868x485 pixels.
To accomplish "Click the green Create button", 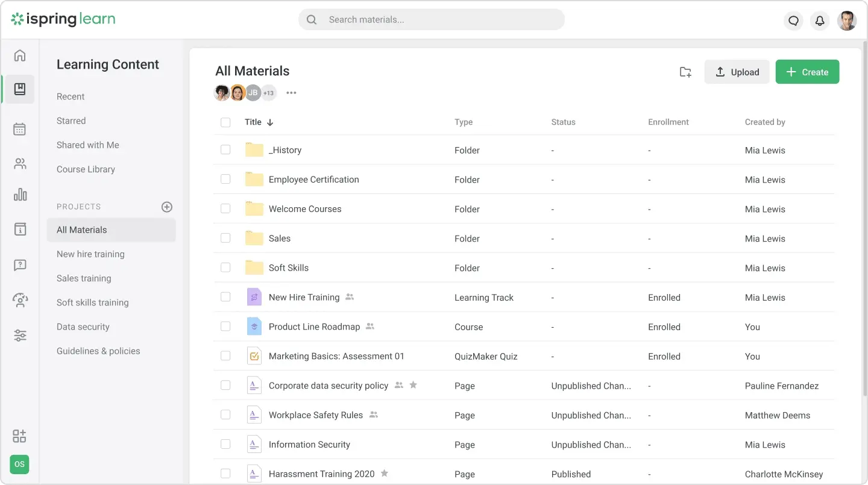I will (x=807, y=72).
